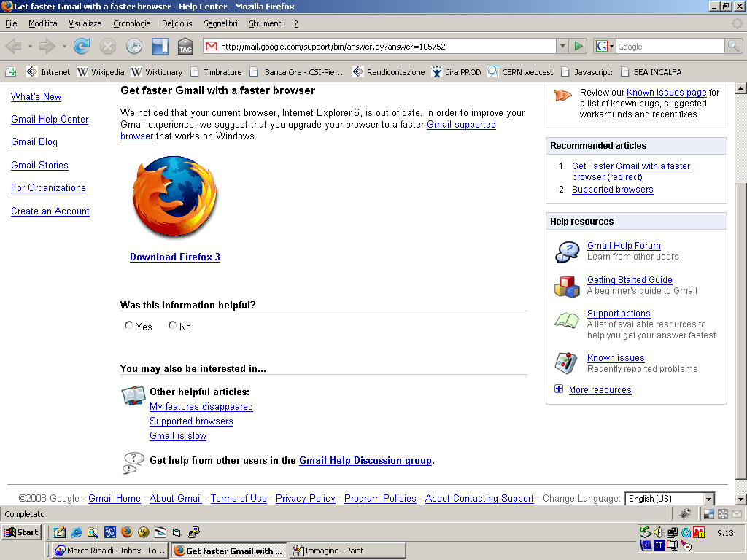Open the What's New link

point(36,96)
